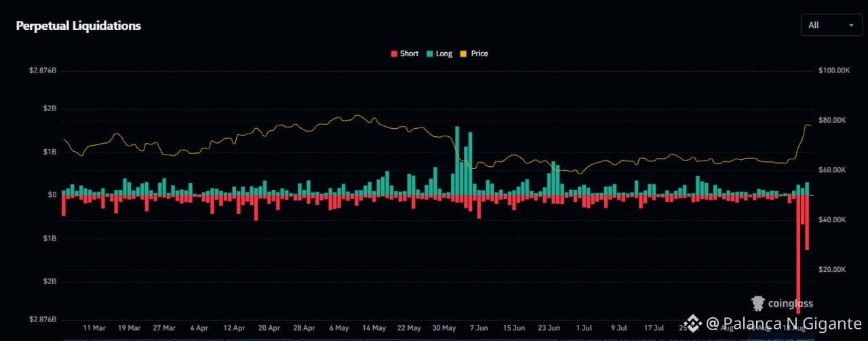Click the "1 Jul" date label
The image size is (868, 341).
(x=584, y=327)
